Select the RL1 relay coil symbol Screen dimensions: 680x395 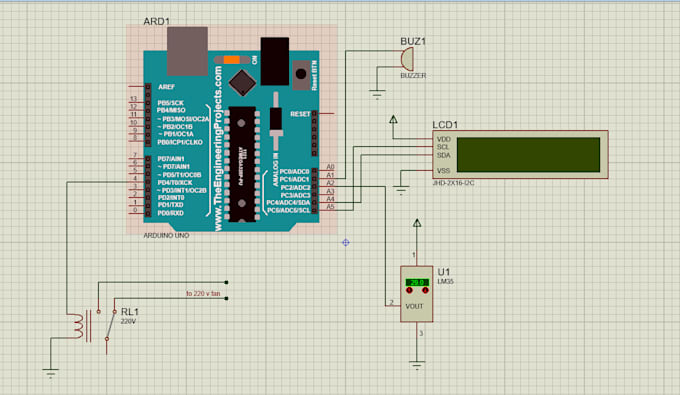tap(78, 326)
